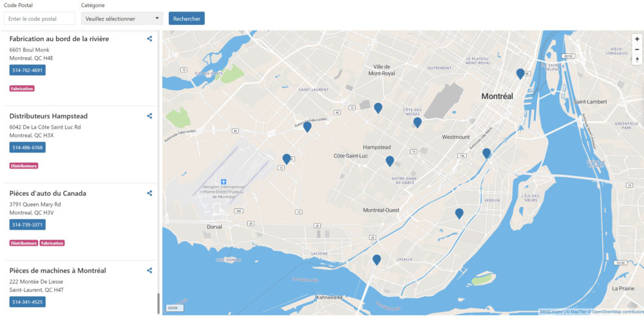This screenshot has height=321, width=644.
Task: Click the Code Postal input field
Action: [x=40, y=19]
